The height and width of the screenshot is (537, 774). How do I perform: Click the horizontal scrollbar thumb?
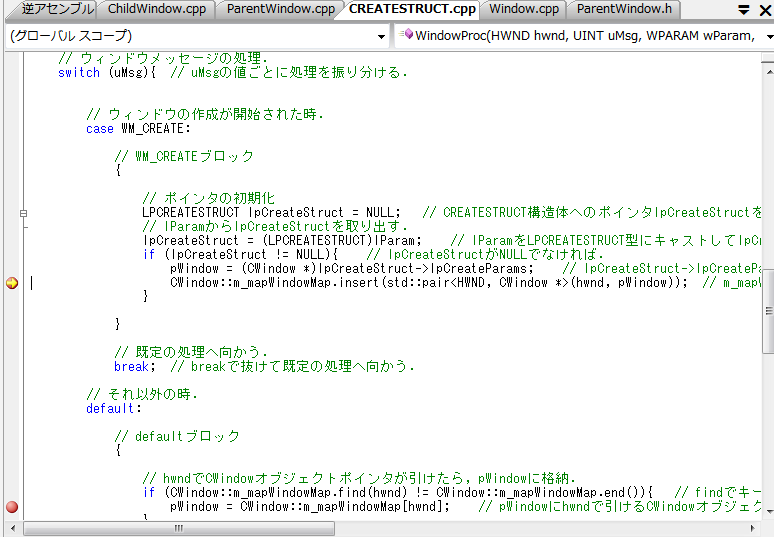[x=179, y=528]
